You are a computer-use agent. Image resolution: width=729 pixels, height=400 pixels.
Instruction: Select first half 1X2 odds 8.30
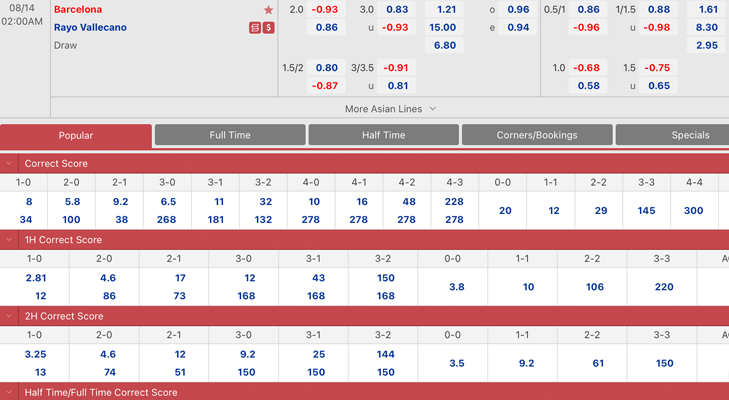[x=706, y=27]
